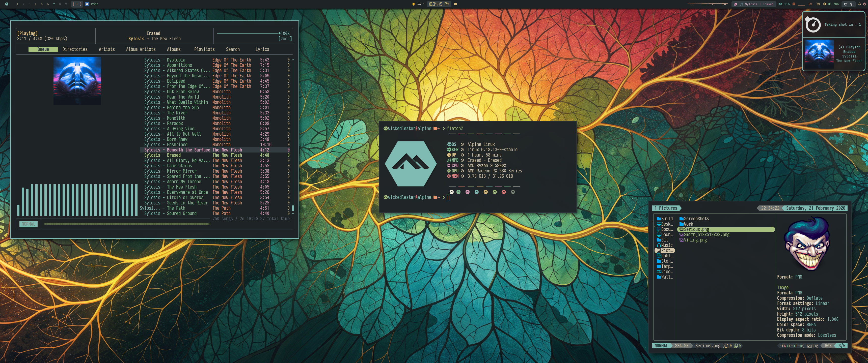Switch to the Lyrics tab in rmpc
This screenshot has width=868, height=363.
point(262,49)
